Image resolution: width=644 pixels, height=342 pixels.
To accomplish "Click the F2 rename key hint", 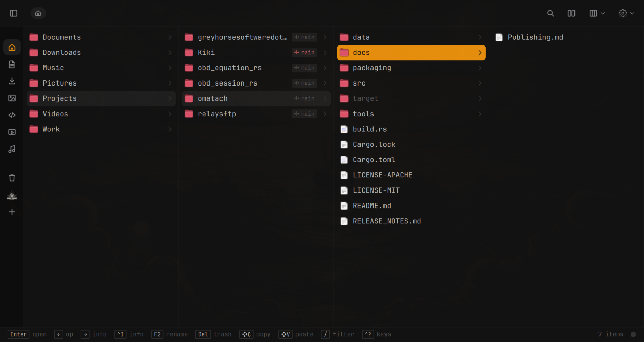I will pyautogui.click(x=170, y=334).
